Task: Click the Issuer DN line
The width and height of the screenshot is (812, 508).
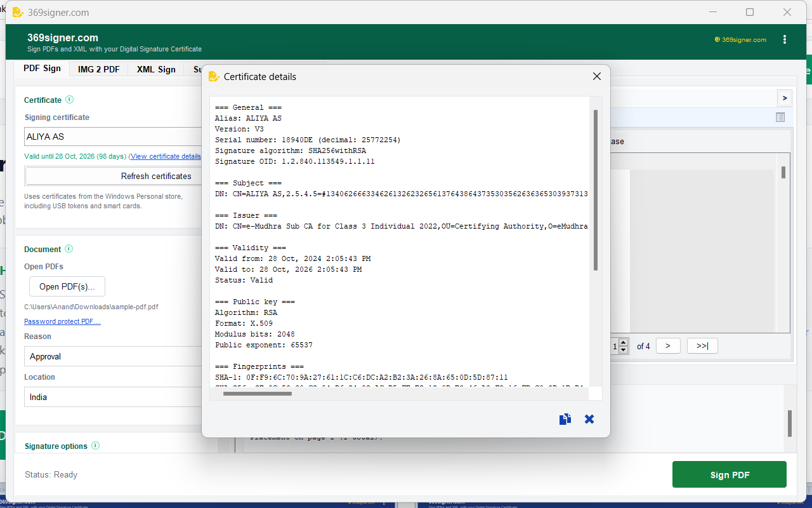Action: pos(402,226)
